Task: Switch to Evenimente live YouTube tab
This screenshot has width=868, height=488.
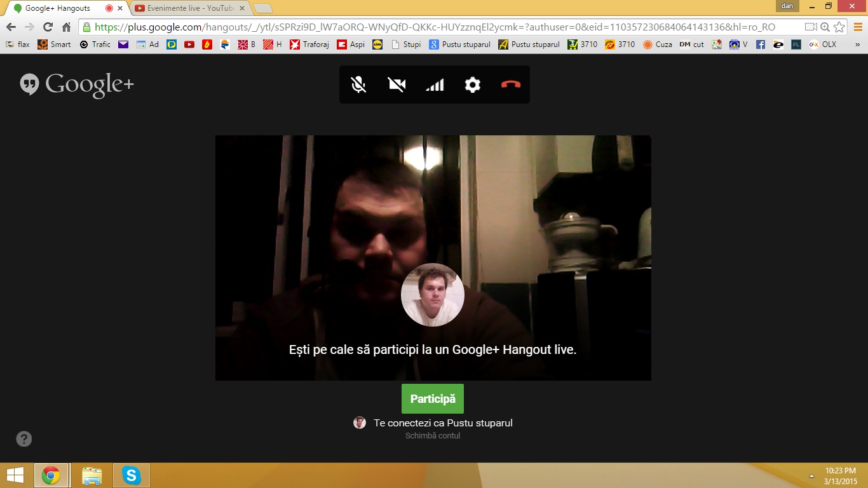Action: [x=189, y=8]
